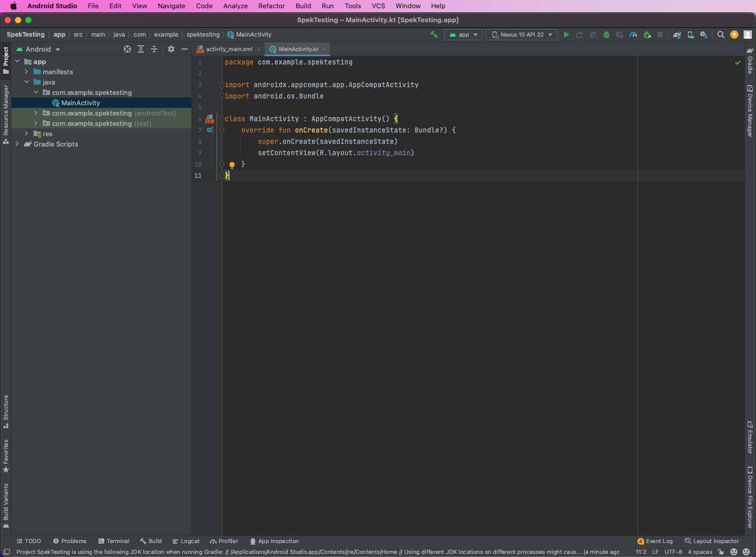
Task: Toggle the Emulator side panel
Action: coord(750,437)
